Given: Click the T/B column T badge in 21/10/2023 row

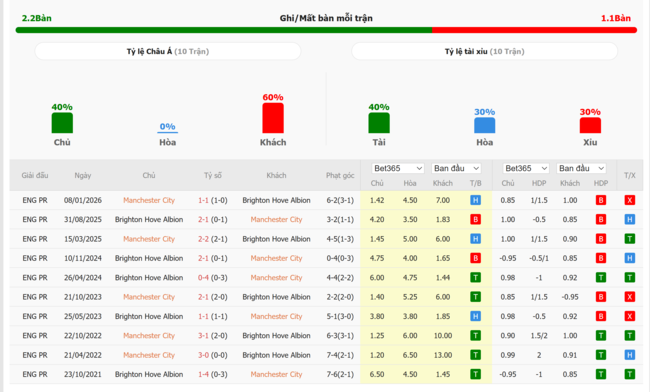Looking at the screenshot, I should [475, 297].
